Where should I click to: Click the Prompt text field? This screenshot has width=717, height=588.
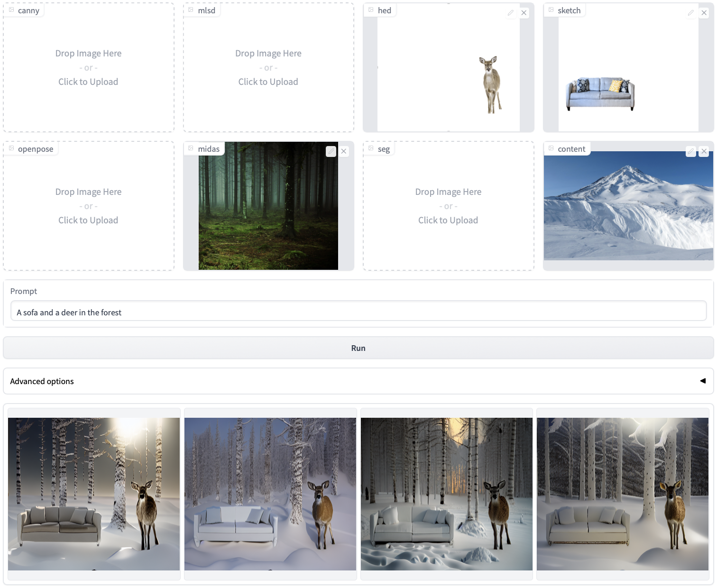pyautogui.click(x=358, y=312)
